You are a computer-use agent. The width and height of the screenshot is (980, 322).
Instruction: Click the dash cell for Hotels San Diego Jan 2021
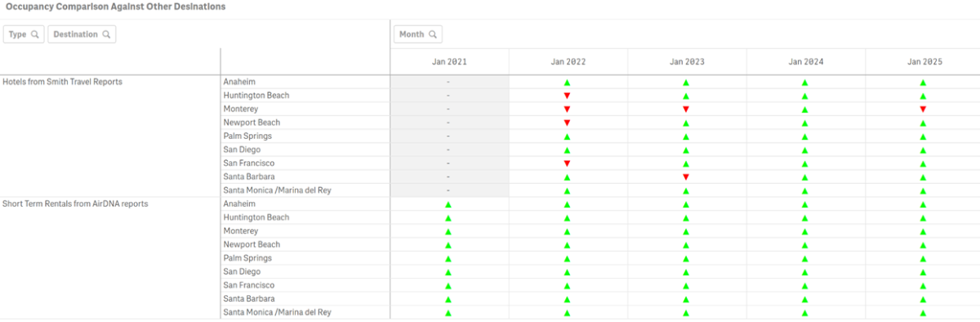pyautogui.click(x=449, y=150)
